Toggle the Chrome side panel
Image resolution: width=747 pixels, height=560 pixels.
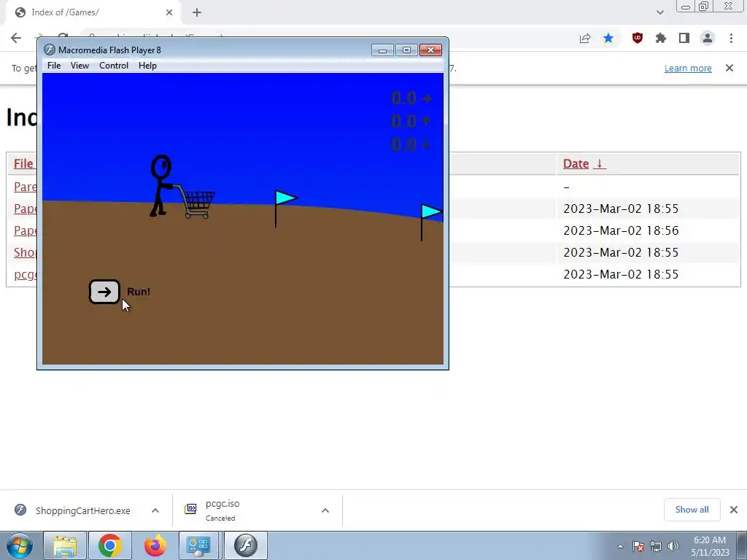[684, 38]
